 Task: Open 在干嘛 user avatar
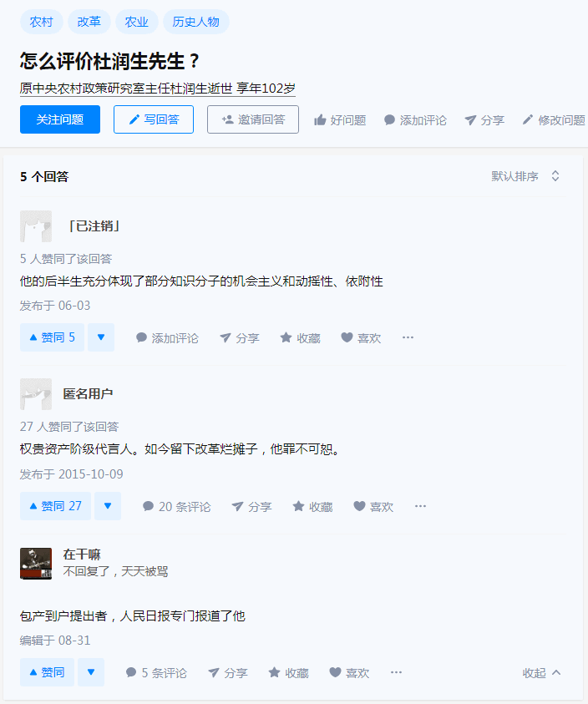tap(36, 564)
